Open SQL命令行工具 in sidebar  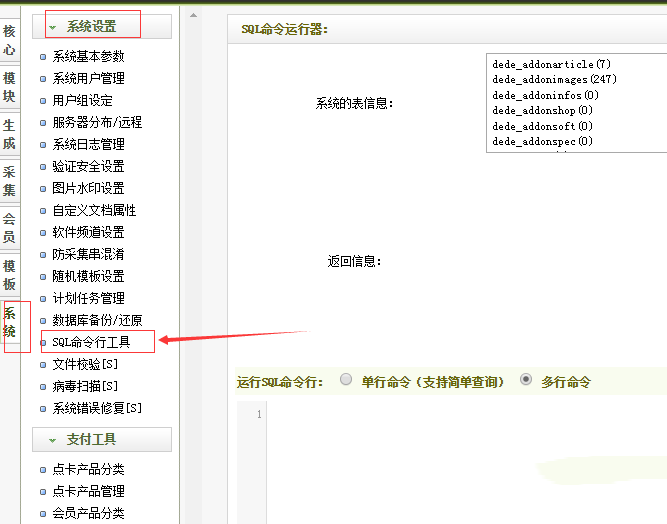click(x=91, y=342)
